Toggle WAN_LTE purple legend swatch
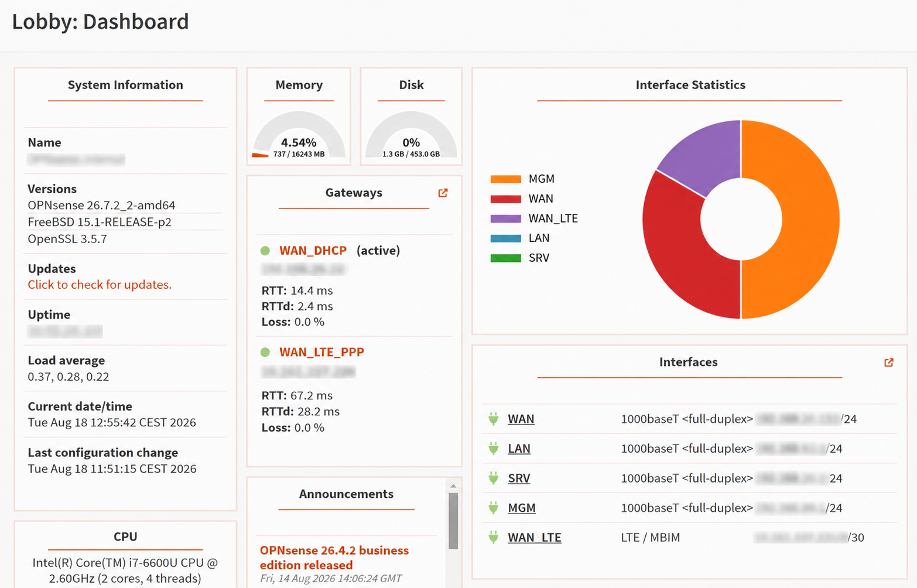The height and width of the screenshot is (588, 917). [x=506, y=218]
